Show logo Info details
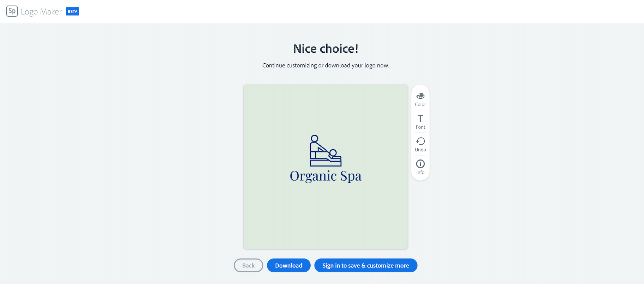This screenshot has height=284, width=644. click(420, 166)
